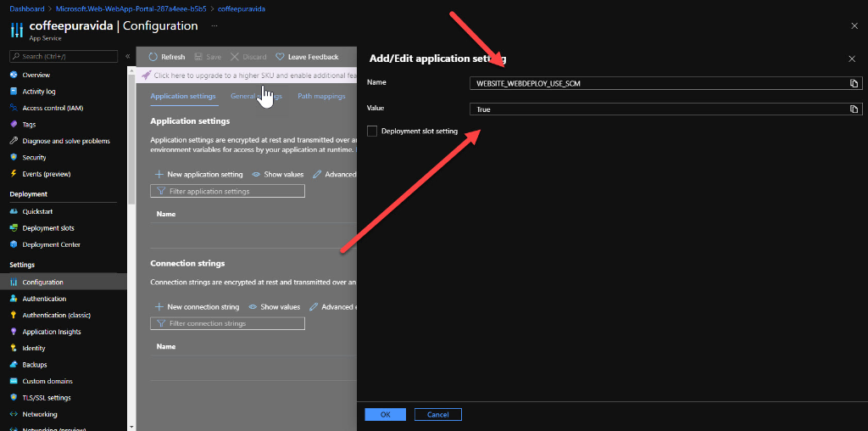Show values of application settings
868x431 pixels.
(x=278, y=175)
